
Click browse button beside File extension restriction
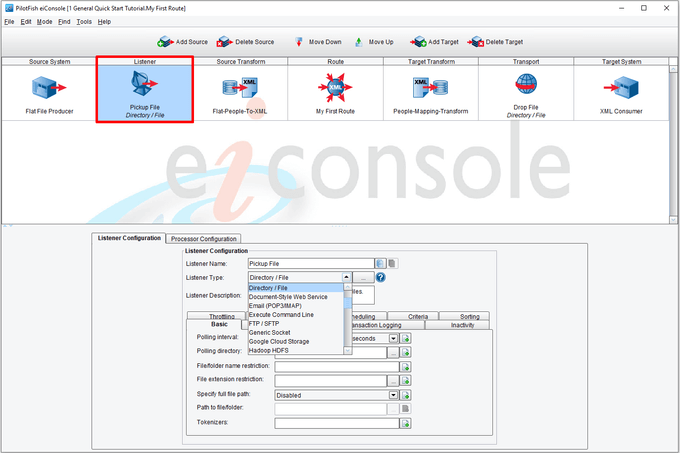coord(393,381)
